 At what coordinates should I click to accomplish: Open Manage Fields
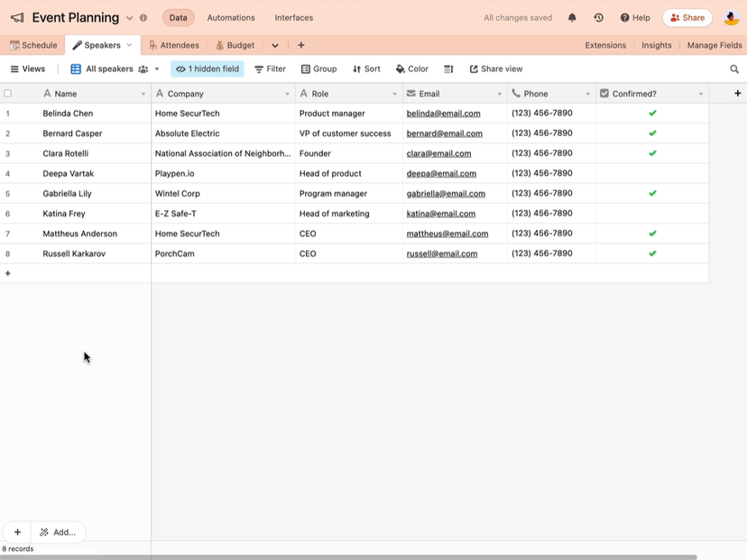click(714, 44)
